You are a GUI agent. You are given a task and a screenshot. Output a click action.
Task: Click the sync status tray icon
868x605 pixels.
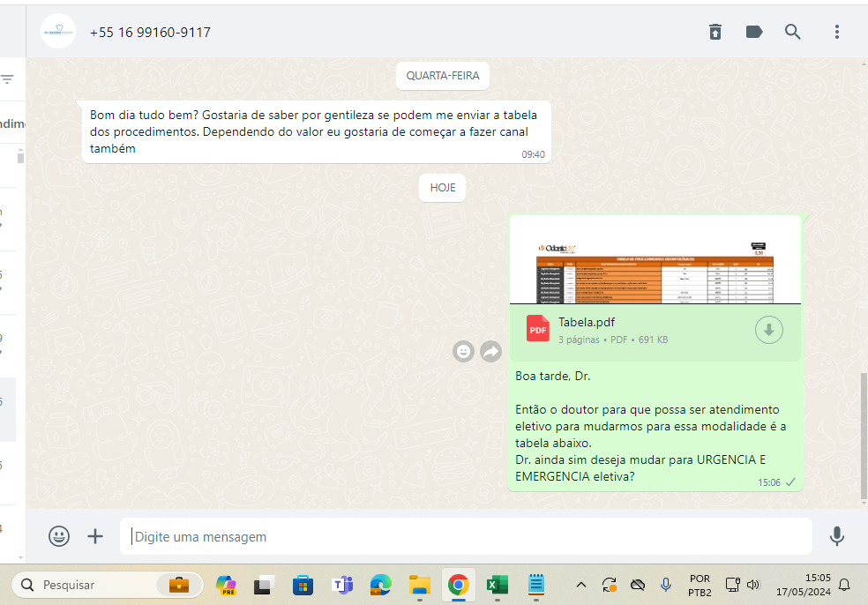[x=610, y=585]
